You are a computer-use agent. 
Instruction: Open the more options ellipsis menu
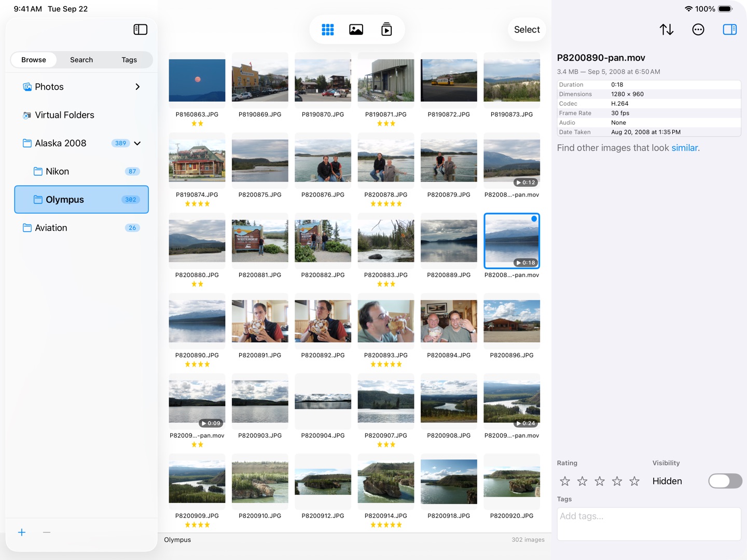tap(698, 30)
